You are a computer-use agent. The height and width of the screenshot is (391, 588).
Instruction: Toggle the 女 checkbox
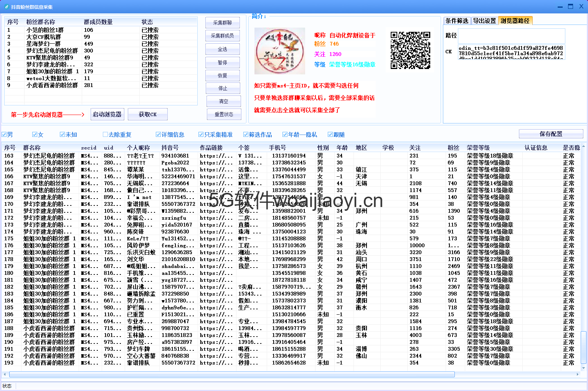pyautogui.click(x=38, y=135)
